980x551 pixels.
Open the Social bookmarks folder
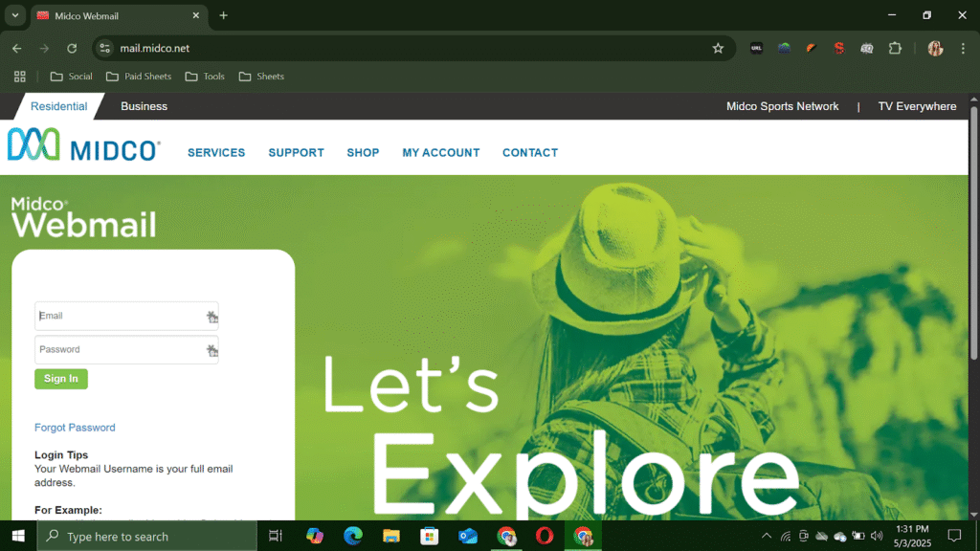(x=71, y=77)
